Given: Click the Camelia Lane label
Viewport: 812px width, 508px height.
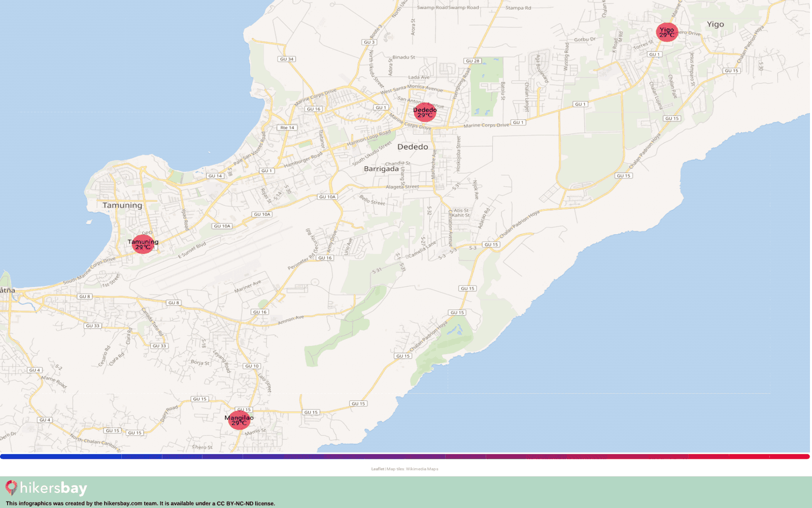Looking at the screenshot, I should 422,248.
